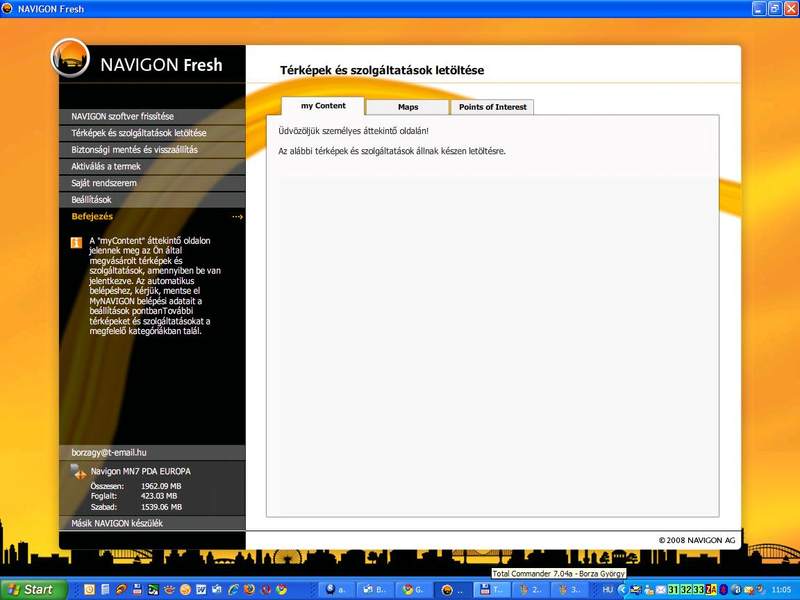The height and width of the screenshot is (600, 800).
Task: Click the notepad quick launch icon
Action: pos(105,589)
